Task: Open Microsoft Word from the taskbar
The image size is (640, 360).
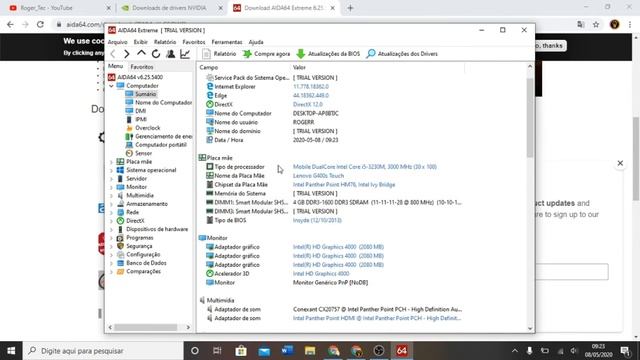Action: tap(287, 351)
